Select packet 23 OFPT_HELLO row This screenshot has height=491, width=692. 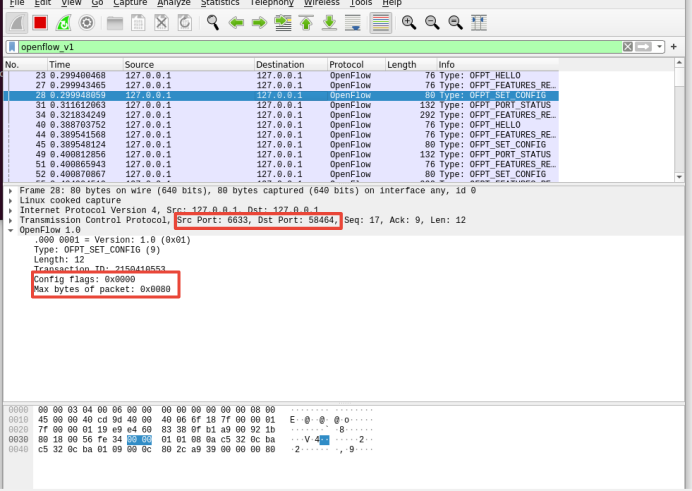281,75
